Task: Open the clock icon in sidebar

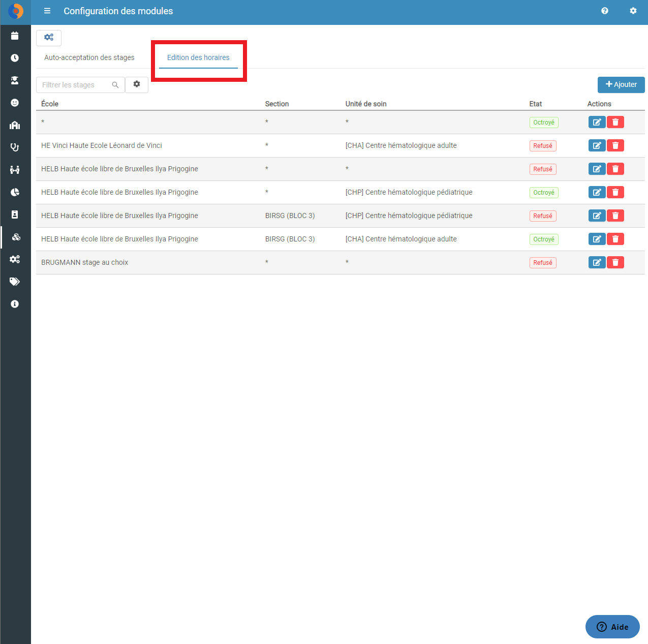Action: [15, 58]
